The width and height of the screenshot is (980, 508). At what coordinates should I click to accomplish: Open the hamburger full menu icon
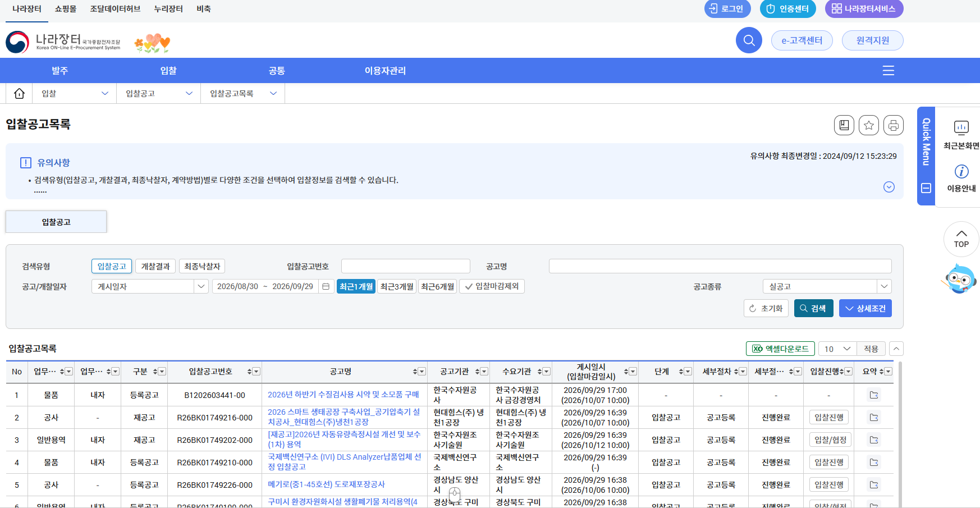(x=889, y=71)
